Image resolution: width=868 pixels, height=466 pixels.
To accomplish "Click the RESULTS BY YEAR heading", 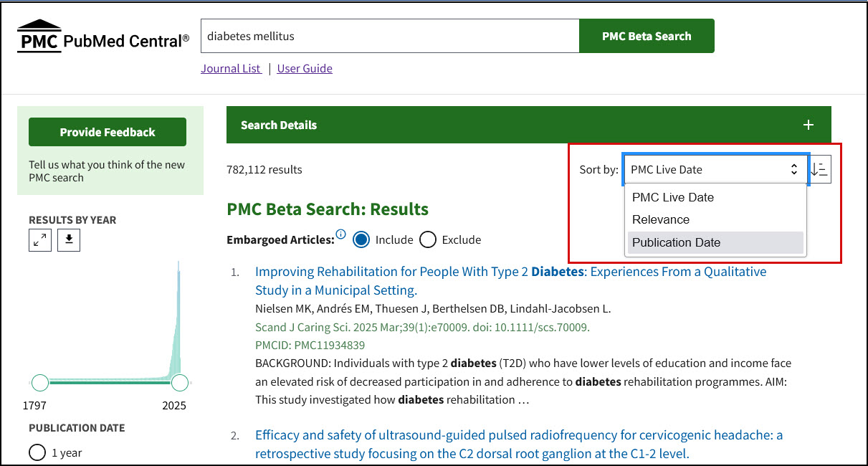I will pos(72,220).
